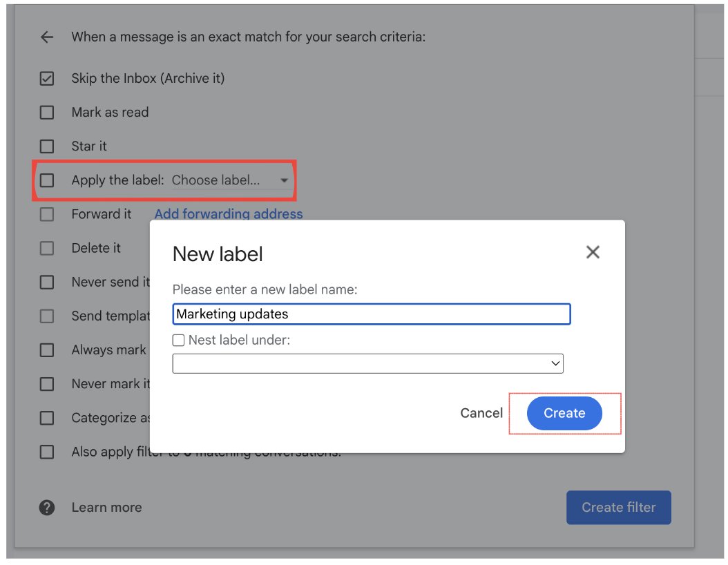Screen dimensions: 728x565
Task: Check the Forward it option
Action: pyautogui.click(x=46, y=213)
